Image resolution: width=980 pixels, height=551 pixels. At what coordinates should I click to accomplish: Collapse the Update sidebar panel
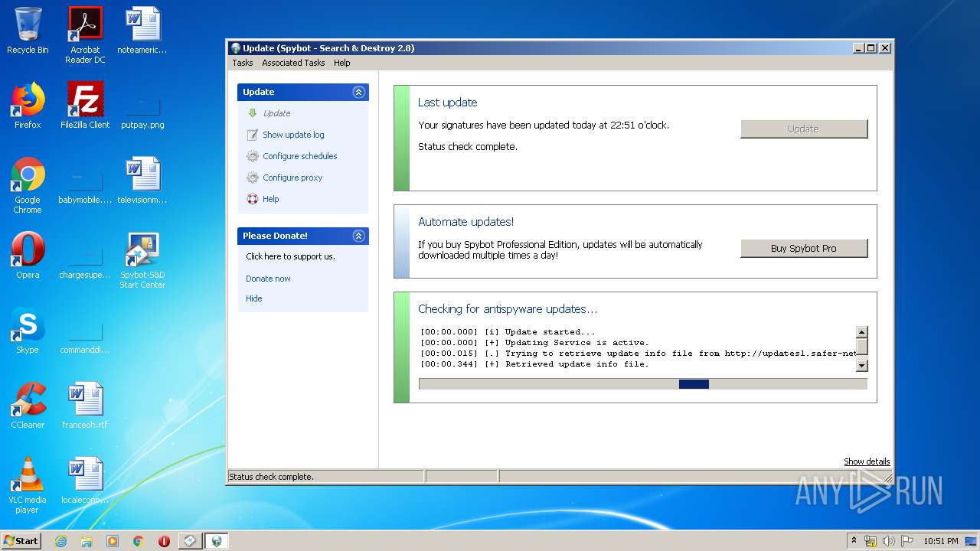358,92
